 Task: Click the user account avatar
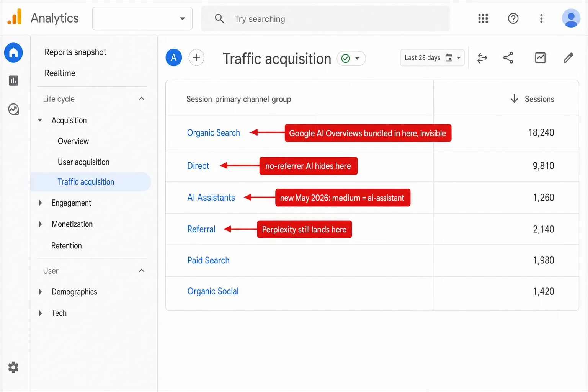coord(571,18)
